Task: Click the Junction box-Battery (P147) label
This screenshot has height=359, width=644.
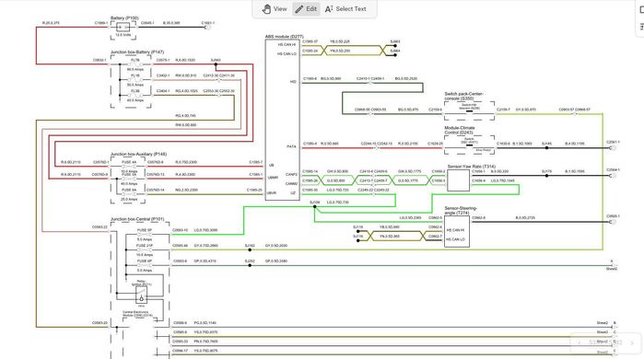Action: click(x=137, y=52)
